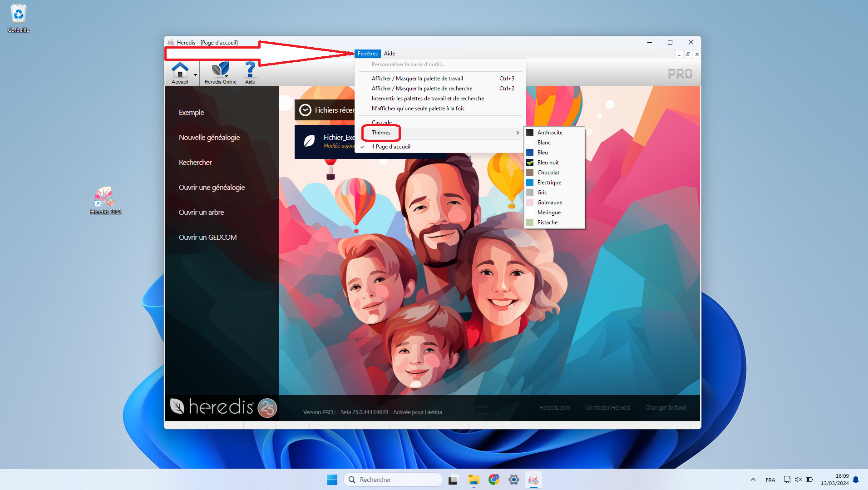This screenshot has height=490, width=868.
Task: Click Nouvelle généalogie in the sidebar
Action: 209,138
